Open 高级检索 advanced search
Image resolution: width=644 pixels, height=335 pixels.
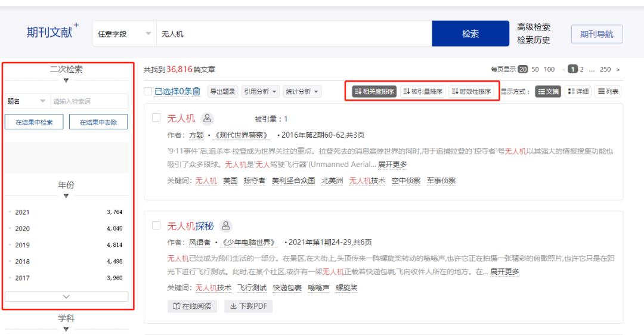[x=534, y=27]
